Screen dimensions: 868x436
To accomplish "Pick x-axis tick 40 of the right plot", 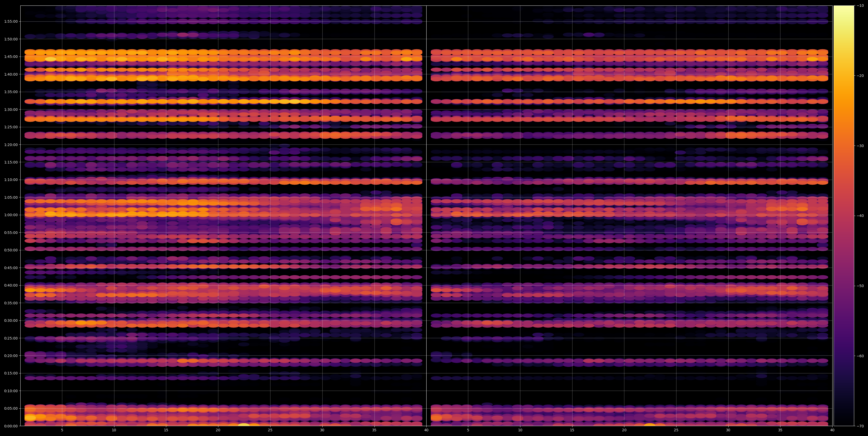I will coord(832,430).
